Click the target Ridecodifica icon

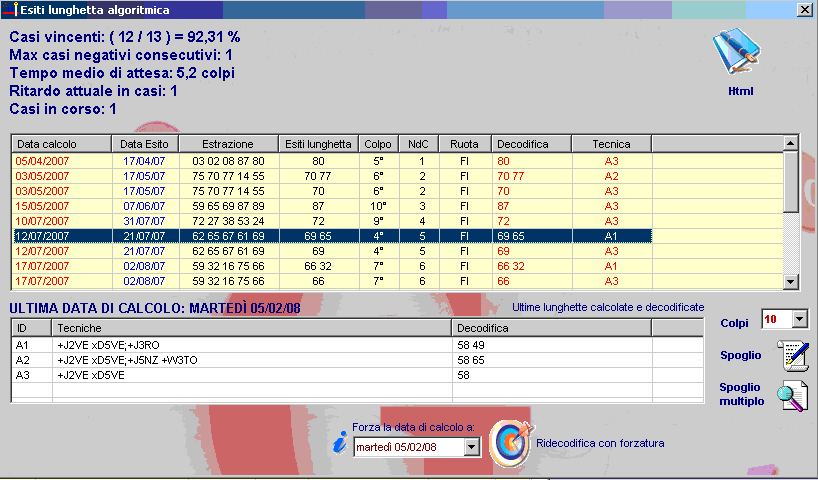(x=511, y=442)
